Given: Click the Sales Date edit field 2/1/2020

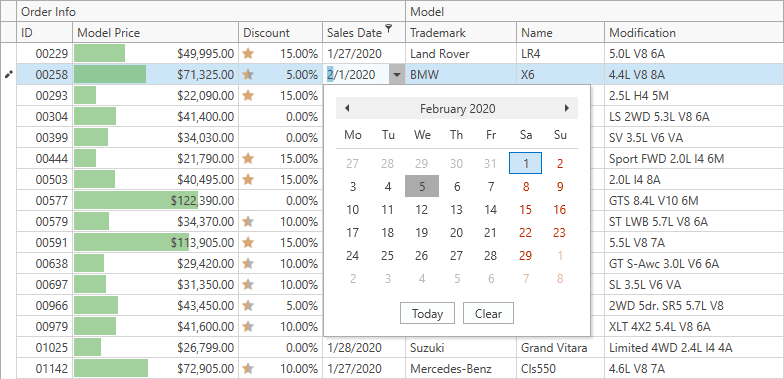Looking at the screenshot, I should [357, 74].
